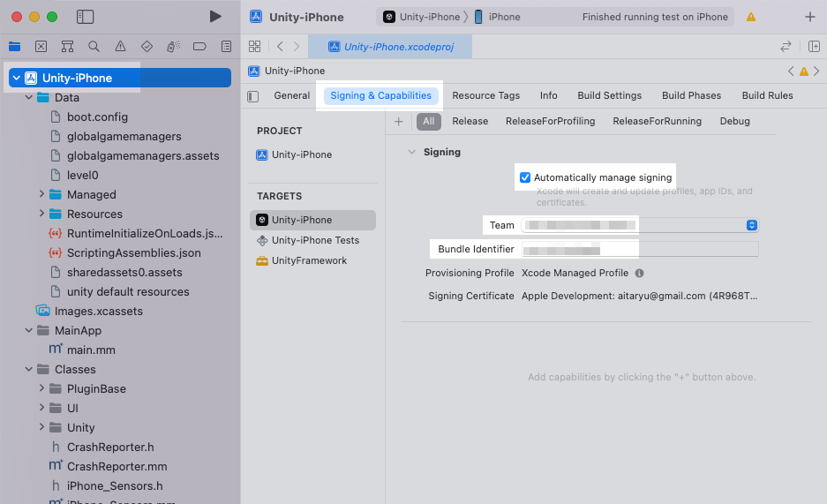Open the Project navigator folder icon
This screenshot has width=827, height=504.
pos(15,47)
